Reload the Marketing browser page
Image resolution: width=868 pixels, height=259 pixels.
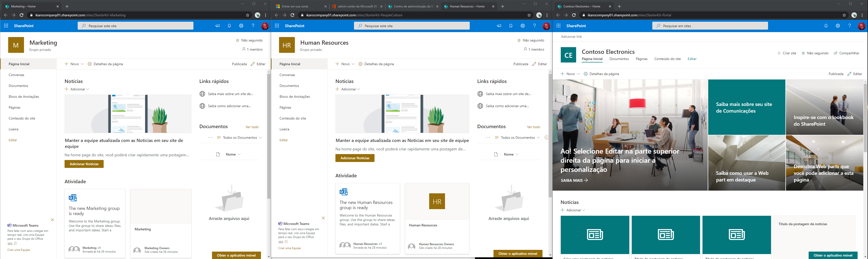pyautogui.click(x=22, y=15)
